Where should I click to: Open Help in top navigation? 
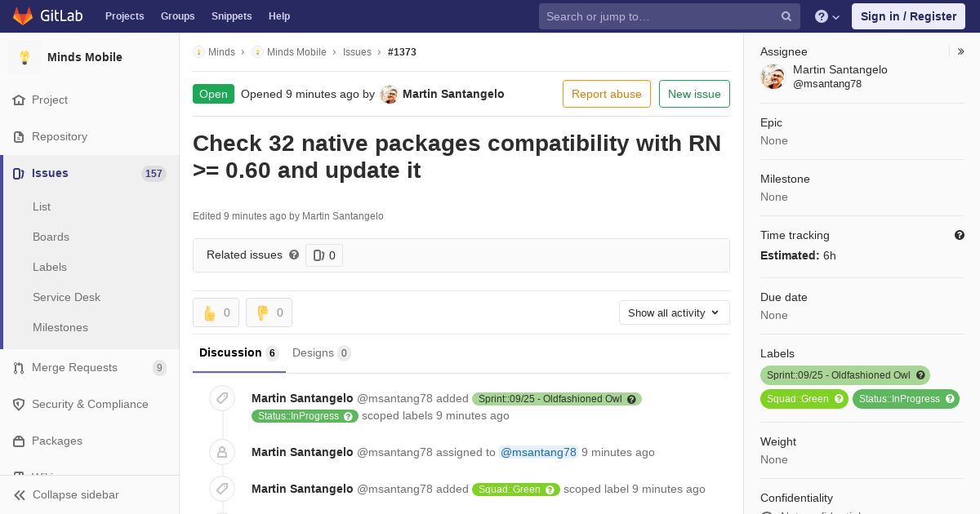coord(279,16)
